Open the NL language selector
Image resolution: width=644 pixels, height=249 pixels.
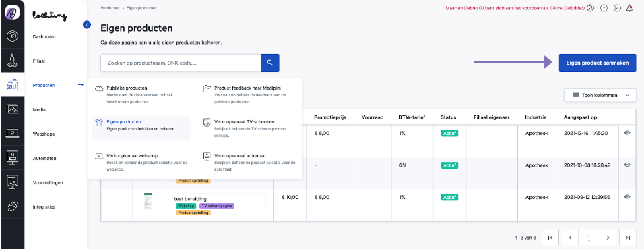coord(617,8)
